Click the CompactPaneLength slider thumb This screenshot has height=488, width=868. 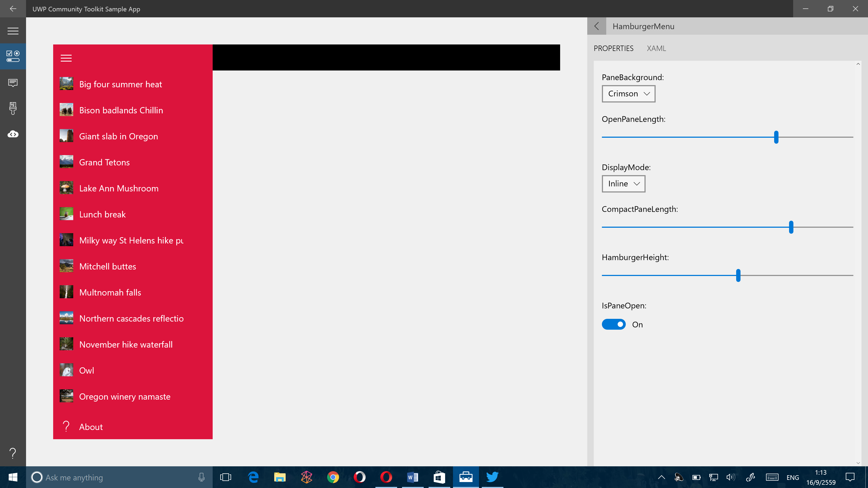click(x=791, y=227)
